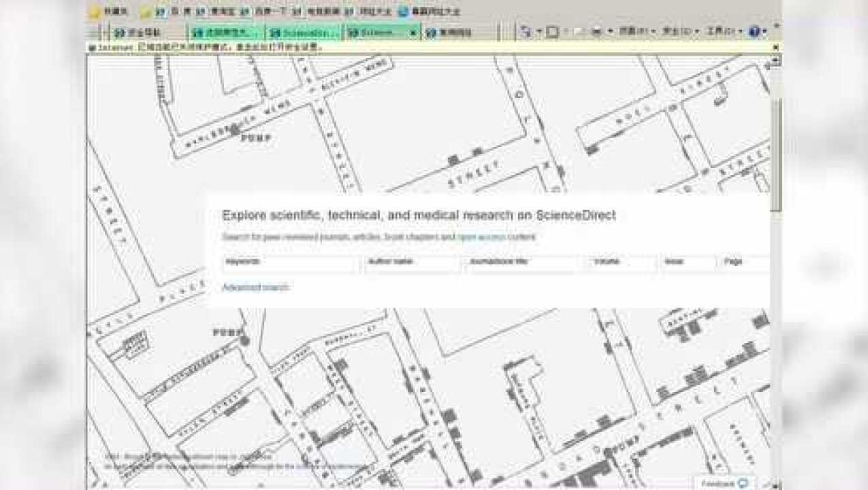Close the active ScienceDirect browser tab
Viewport: 868px width, 490px height.
(413, 32)
